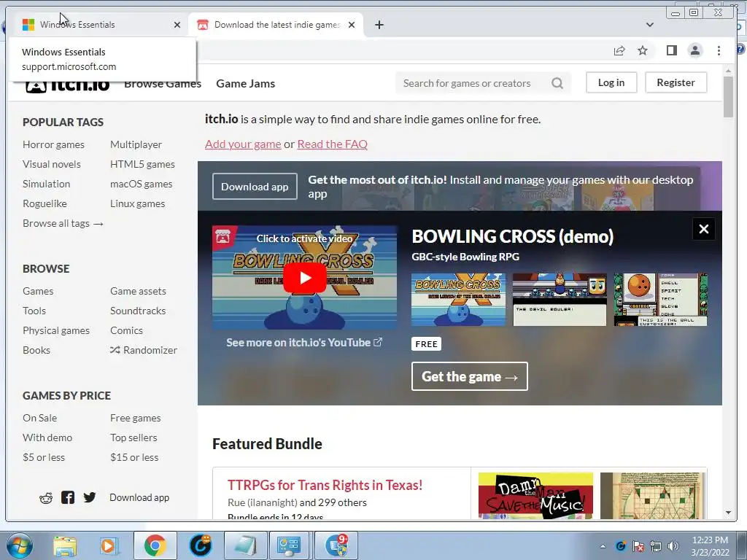Close the Windows Essentials tab
Viewport: 747px width, 560px height.
(x=177, y=25)
